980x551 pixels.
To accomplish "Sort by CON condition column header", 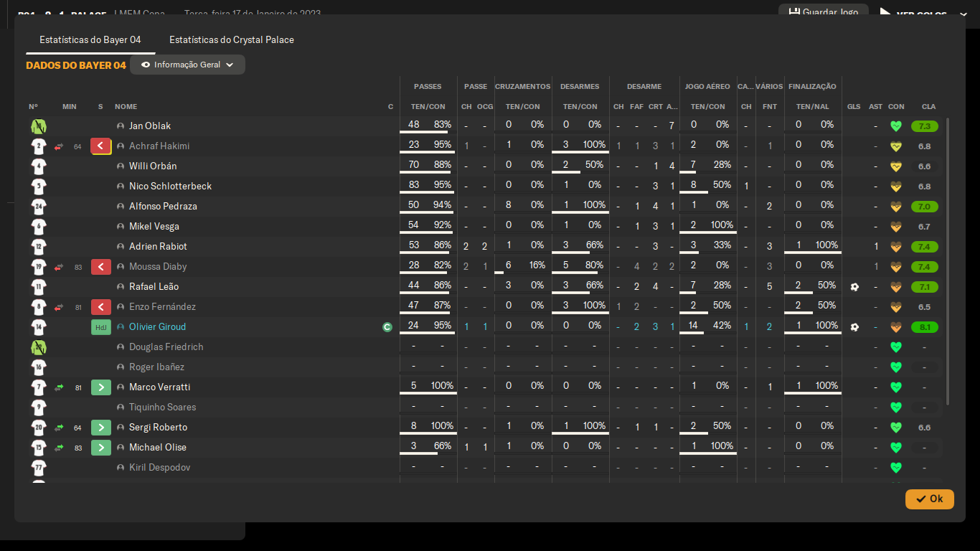I will pyautogui.click(x=896, y=107).
